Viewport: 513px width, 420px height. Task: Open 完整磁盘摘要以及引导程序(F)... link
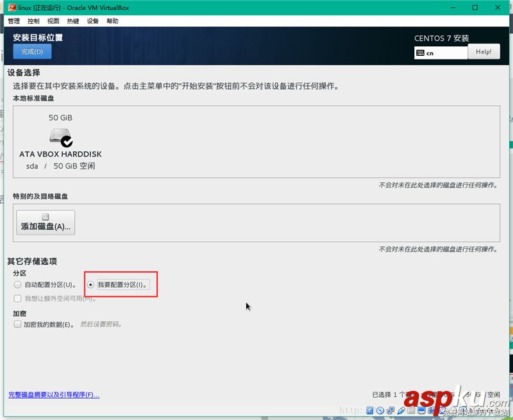coord(54,394)
